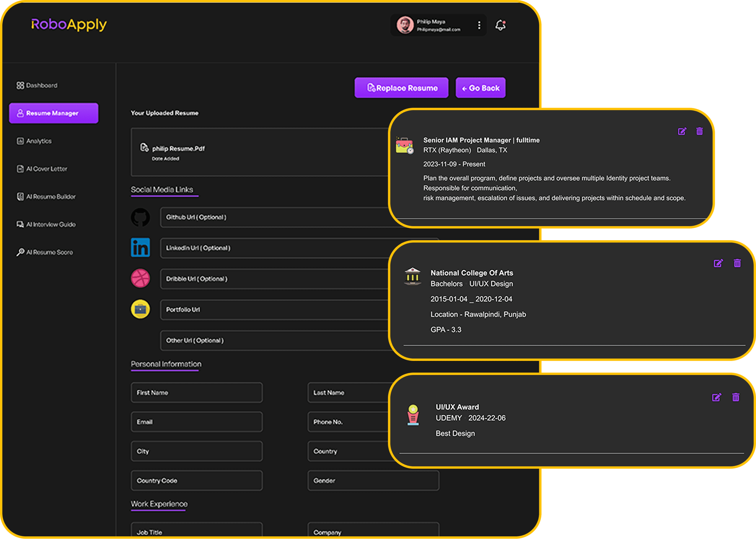Click the Dribbble logo icon

[141, 278]
